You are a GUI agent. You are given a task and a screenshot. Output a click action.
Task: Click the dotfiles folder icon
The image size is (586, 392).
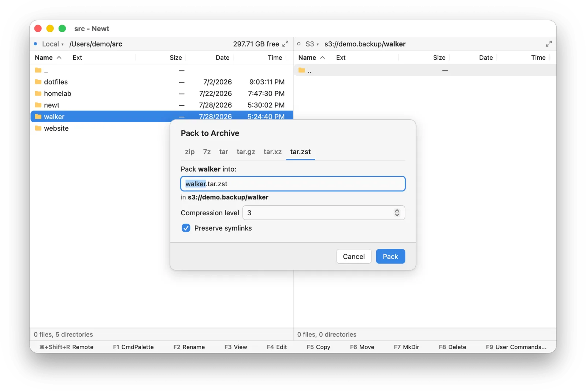(38, 82)
